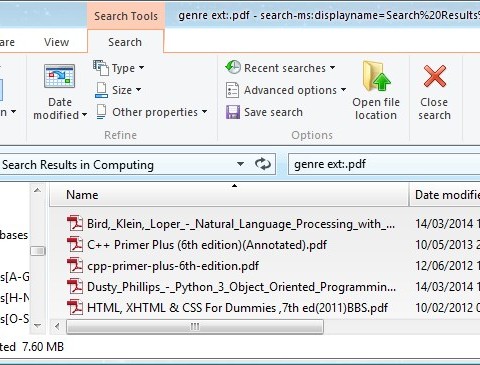Click the Other properties document icon
The image size is (480, 365).
(101, 112)
